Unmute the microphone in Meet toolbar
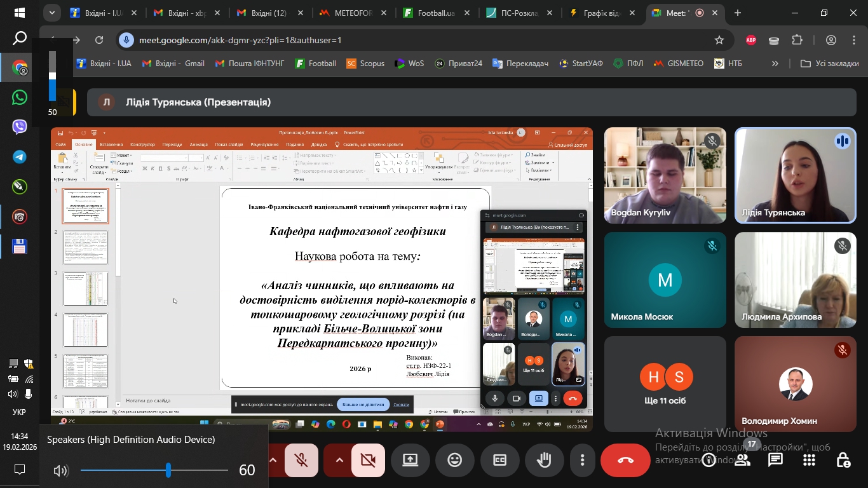 (301, 460)
